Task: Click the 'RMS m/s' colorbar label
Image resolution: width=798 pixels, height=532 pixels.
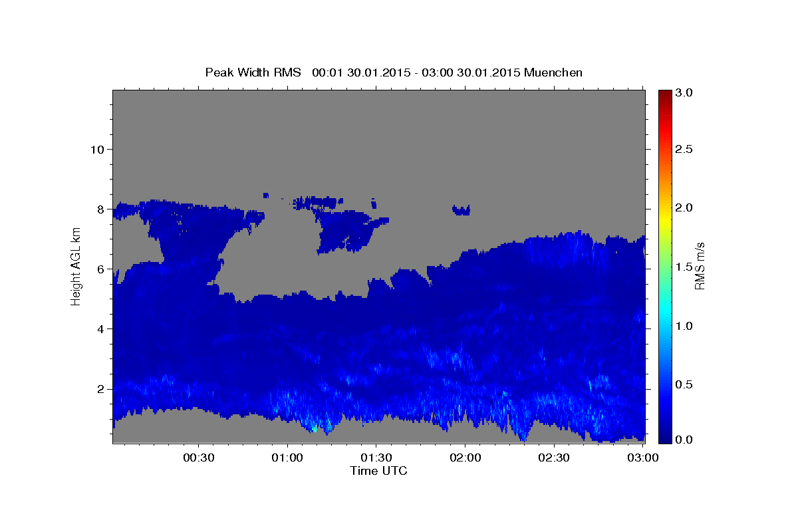Action: coord(699,266)
